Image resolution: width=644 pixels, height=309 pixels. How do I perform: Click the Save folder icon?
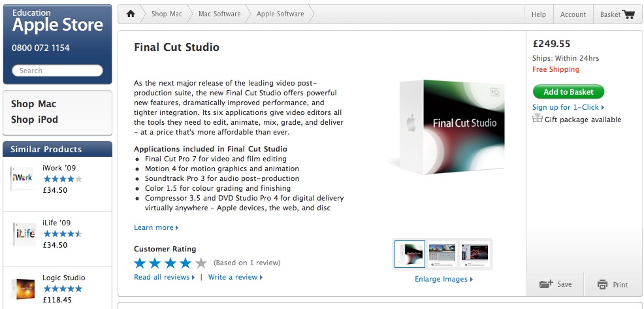click(546, 284)
